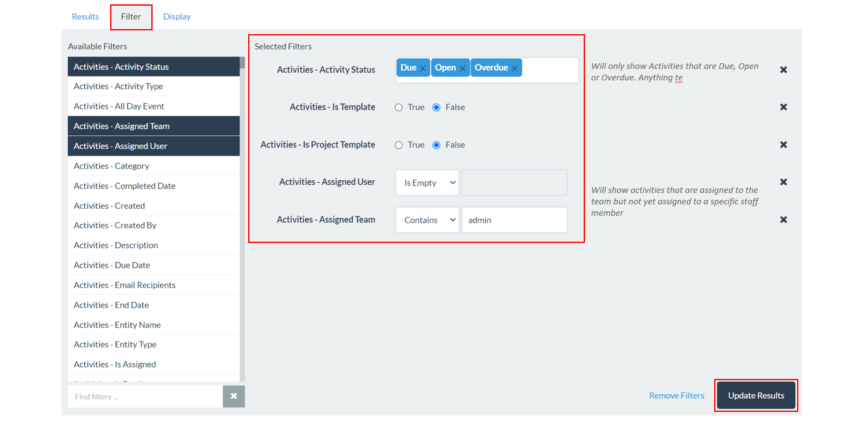Open the Contains operator dropdown
The height and width of the screenshot is (422, 868).
(427, 220)
